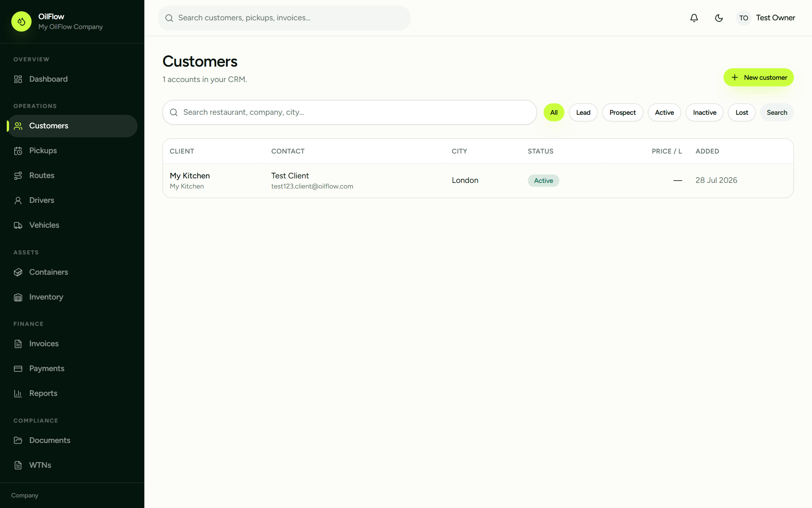Open the notifications bell

click(x=694, y=18)
